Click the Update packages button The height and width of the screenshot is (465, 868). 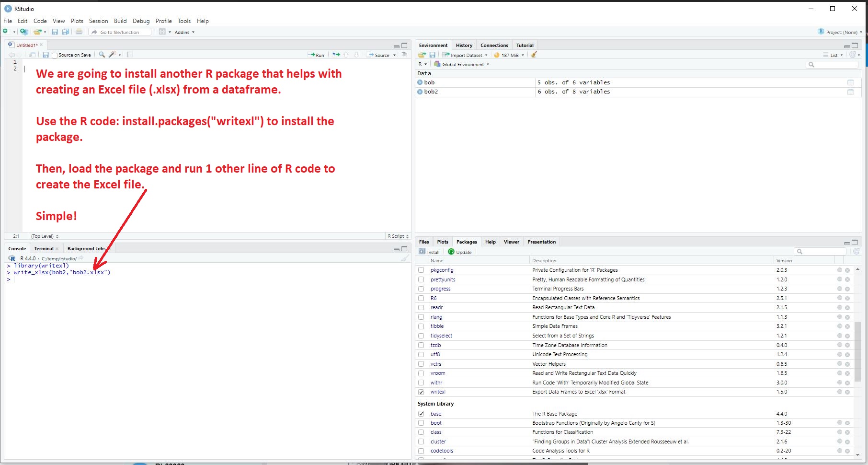460,252
